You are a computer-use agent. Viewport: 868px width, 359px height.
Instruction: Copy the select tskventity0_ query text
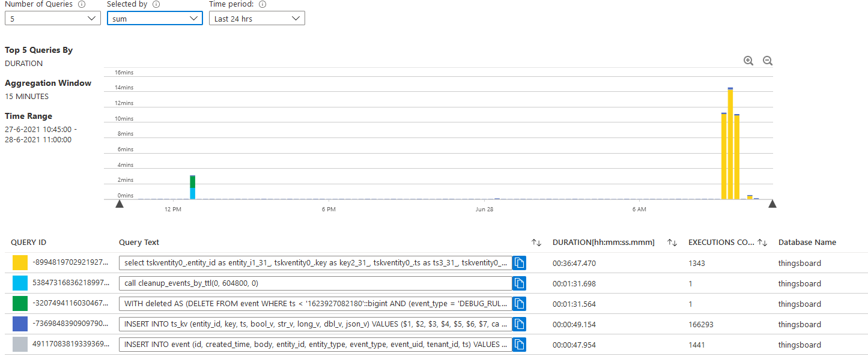point(519,263)
